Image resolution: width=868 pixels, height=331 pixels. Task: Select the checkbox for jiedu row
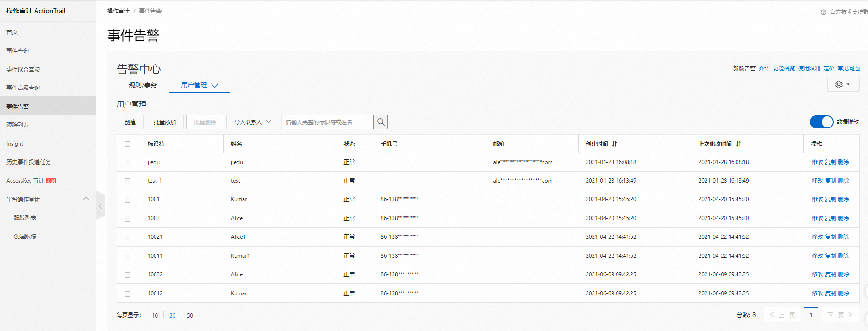pos(127,163)
